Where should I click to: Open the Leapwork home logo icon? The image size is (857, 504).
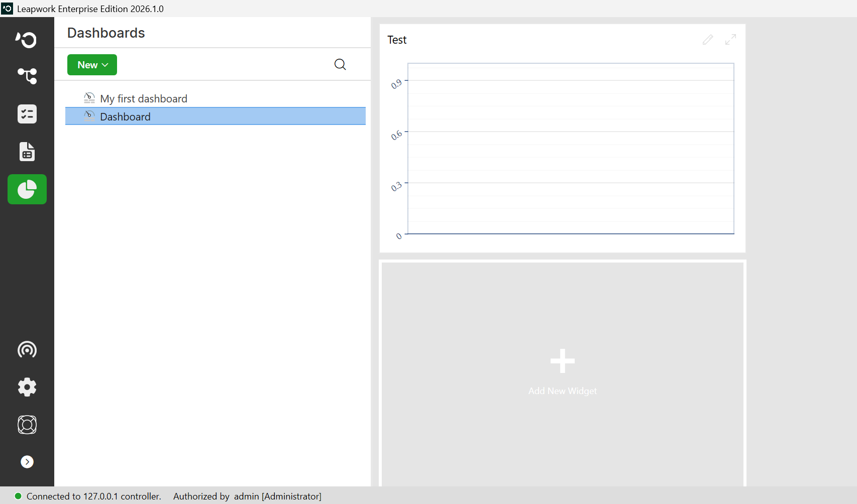[x=27, y=40]
